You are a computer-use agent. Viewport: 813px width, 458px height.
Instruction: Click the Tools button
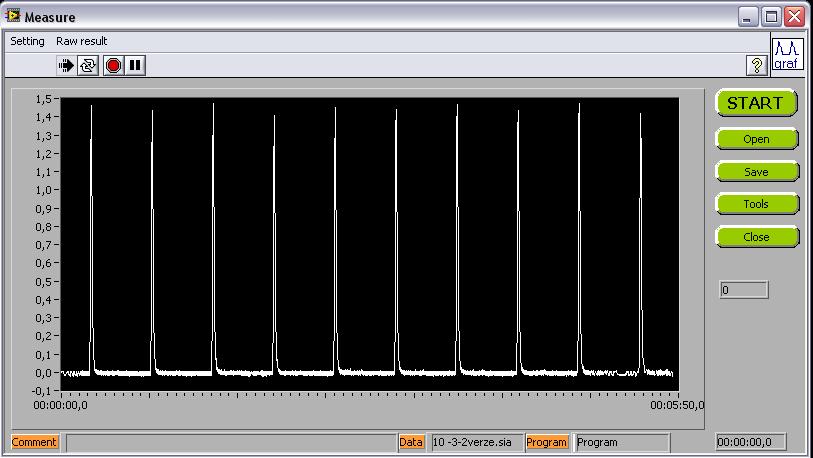756,204
